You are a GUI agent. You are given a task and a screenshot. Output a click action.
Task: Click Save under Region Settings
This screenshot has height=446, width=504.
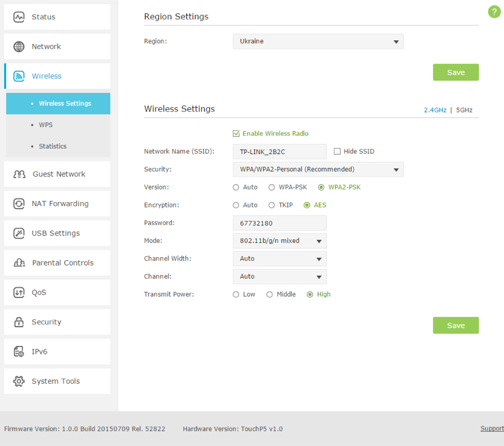click(455, 73)
